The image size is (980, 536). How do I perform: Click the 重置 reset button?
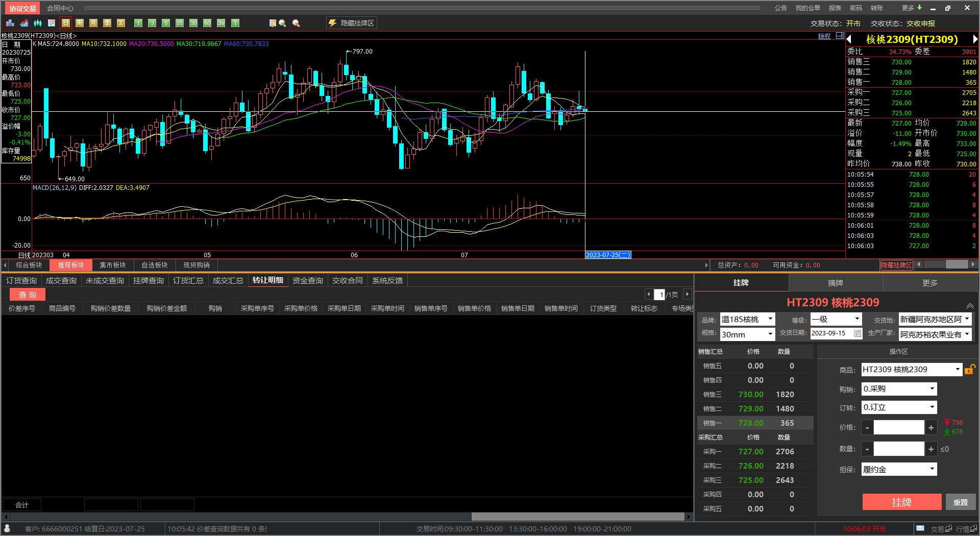[x=961, y=502]
